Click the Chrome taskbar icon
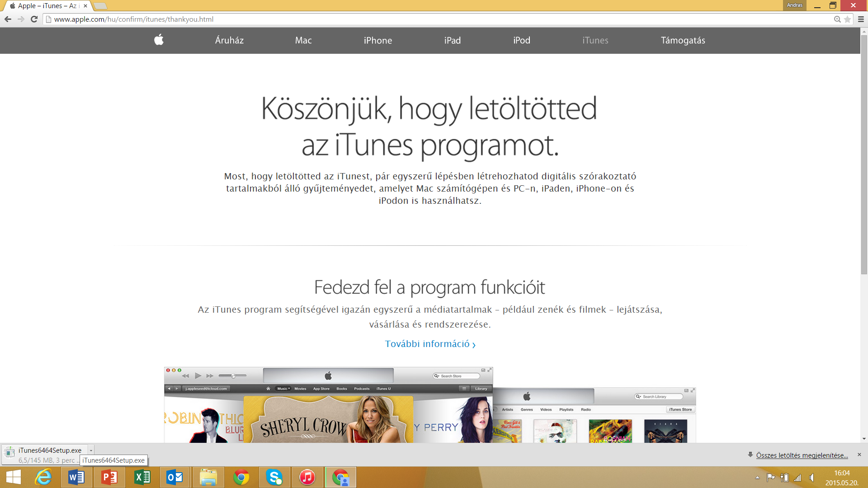Image resolution: width=868 pixels, height=488 pixels. [241, 477]
